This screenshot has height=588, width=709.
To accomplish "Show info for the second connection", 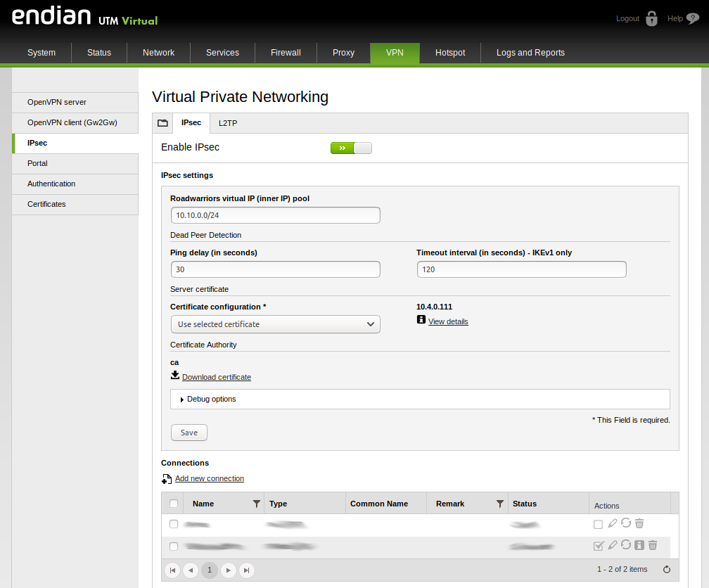I will click(639, 545).
